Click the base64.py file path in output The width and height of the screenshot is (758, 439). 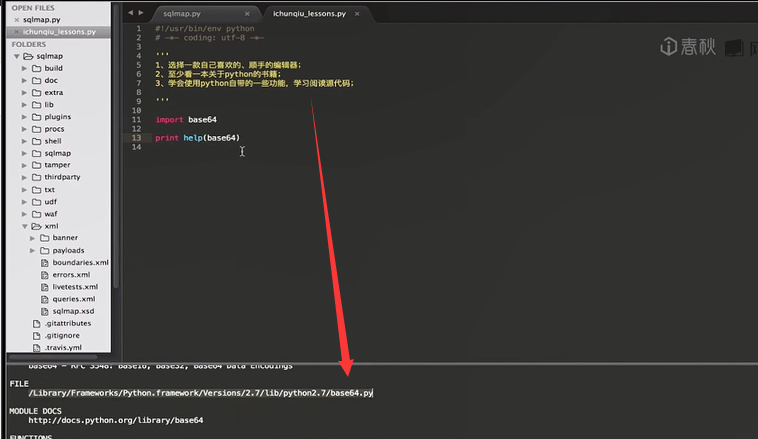tap(200, 393)
